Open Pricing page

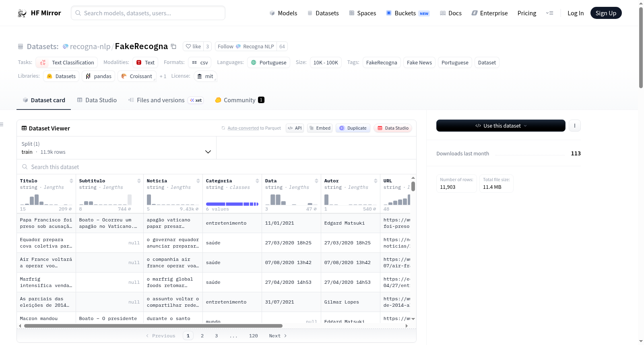click(x=527, y=13)
